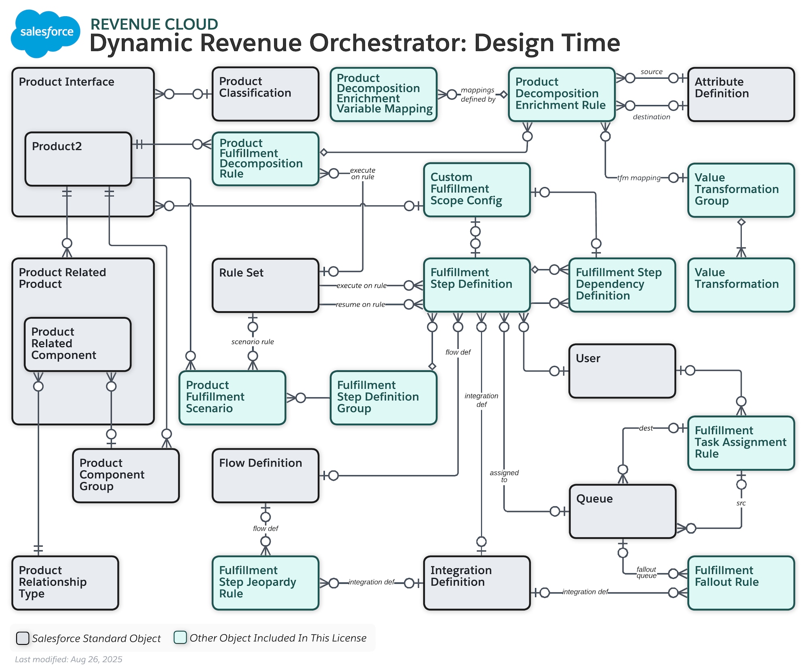The width and height of the screenshot is (810, 672).
Task: Click the 'fallout queue' relationship label
Action: coord(646,572)
